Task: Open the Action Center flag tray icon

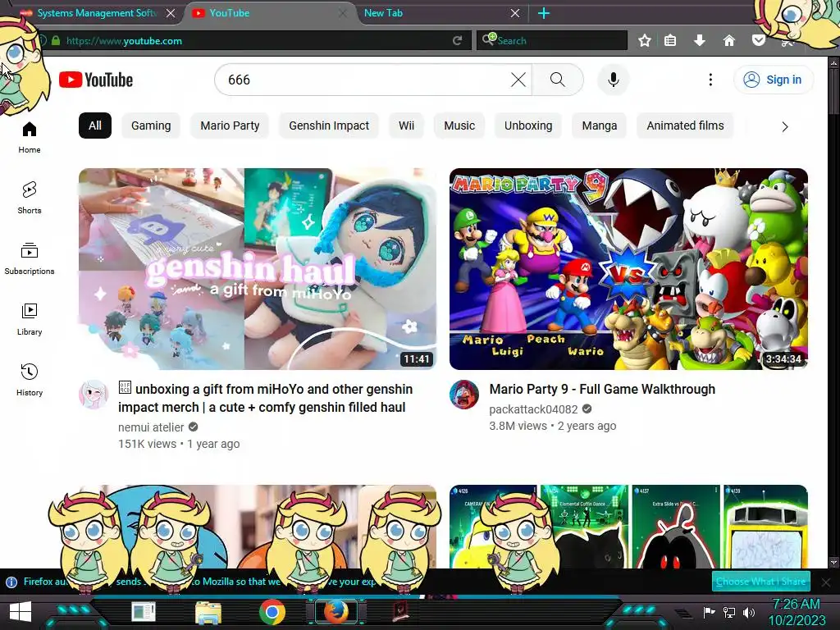Action: [x=710, y=612]
